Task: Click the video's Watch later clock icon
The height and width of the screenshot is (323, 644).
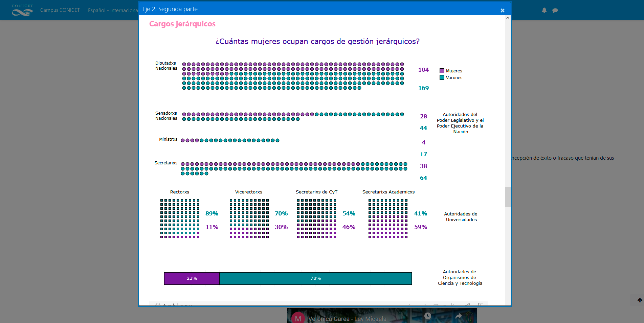Action: pyautogui.click(x=428, y=316)
